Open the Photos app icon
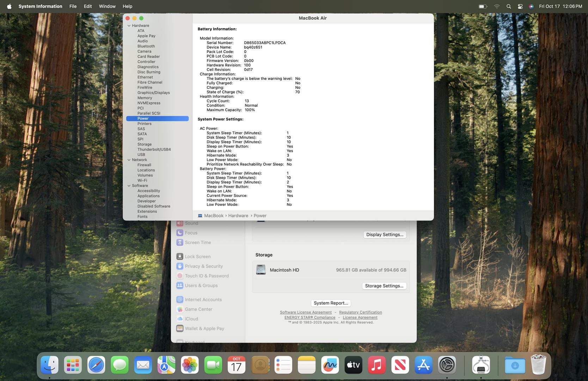The image size is (588, 381). pos(190,365)
